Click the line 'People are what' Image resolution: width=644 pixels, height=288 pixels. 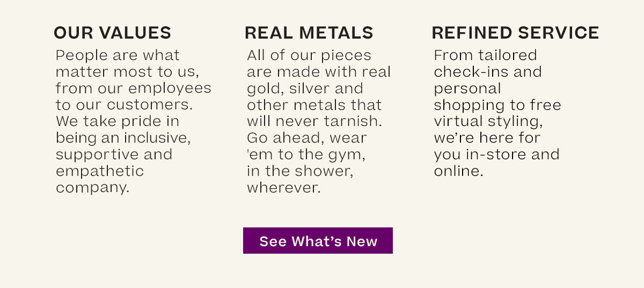pos(118,55)
